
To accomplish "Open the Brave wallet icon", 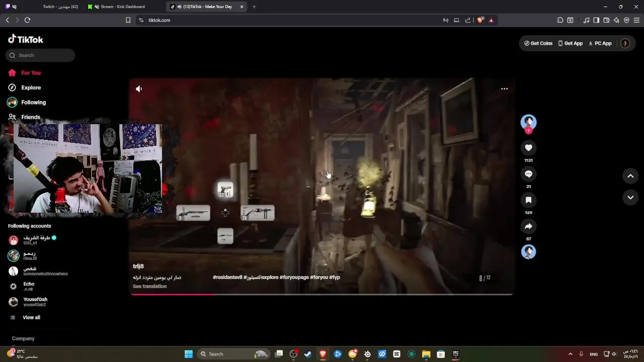I will point(606,20).
